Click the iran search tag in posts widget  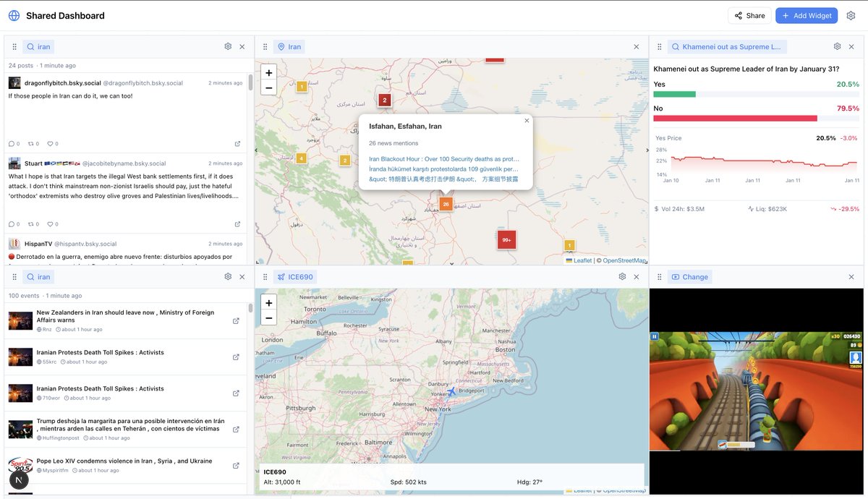[39, 46]
